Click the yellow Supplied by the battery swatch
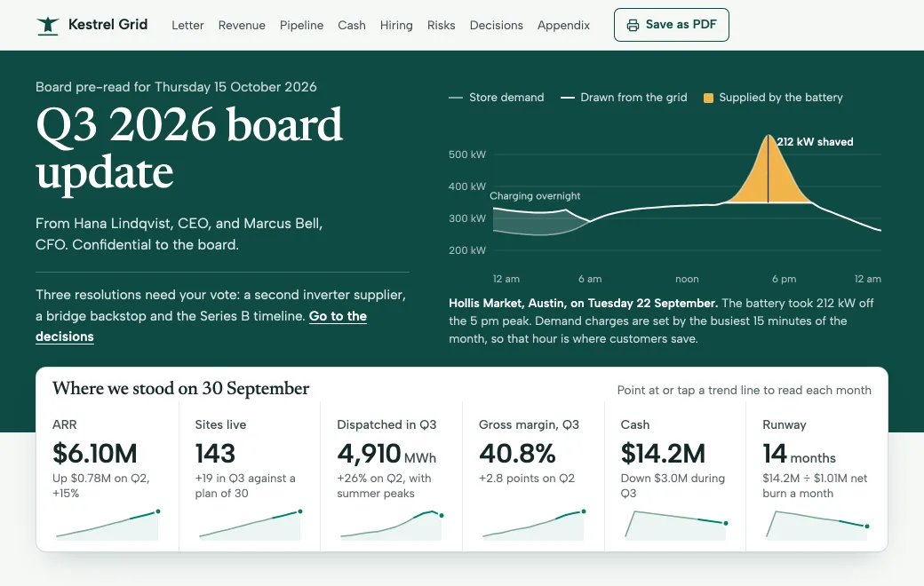Image resolution: width=924 pixels, height=586 pixels. coord(708,98)
